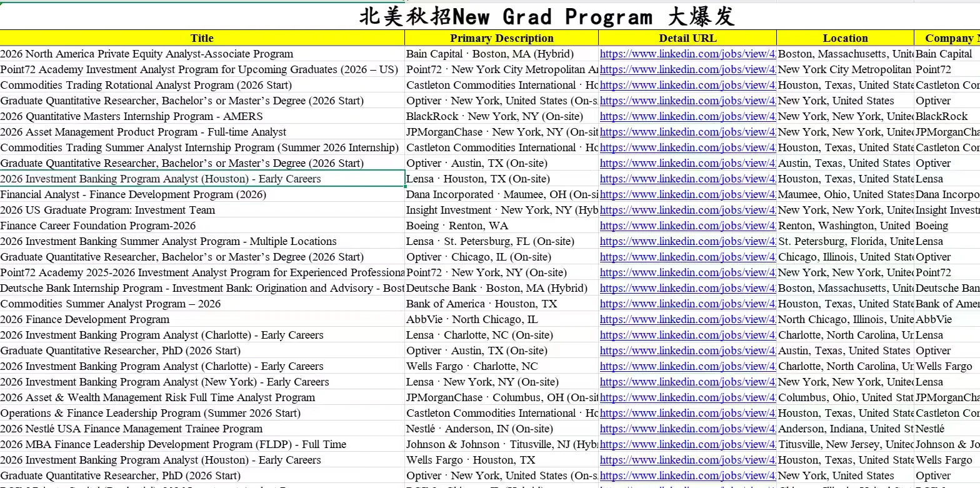The width and height of the screenshot is (980, 488).
Task: Open the Wells Fargo Charlotte job link
Action: [687, 367]
